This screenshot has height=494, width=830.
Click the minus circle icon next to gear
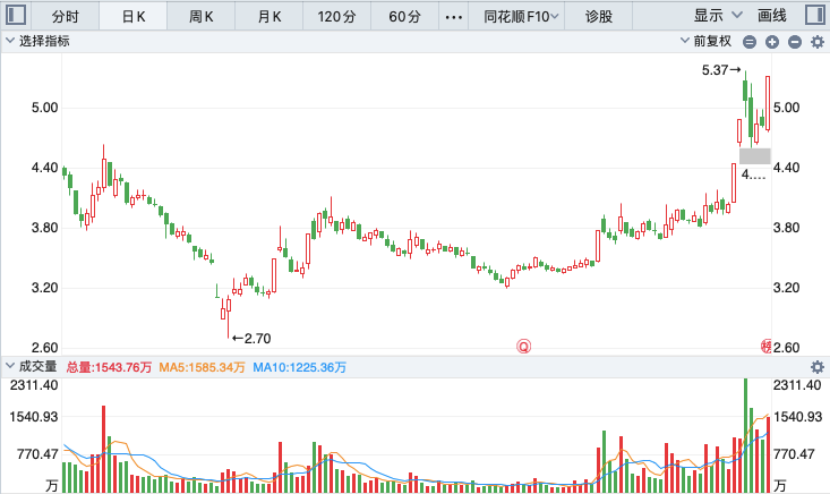pos(795,42)
